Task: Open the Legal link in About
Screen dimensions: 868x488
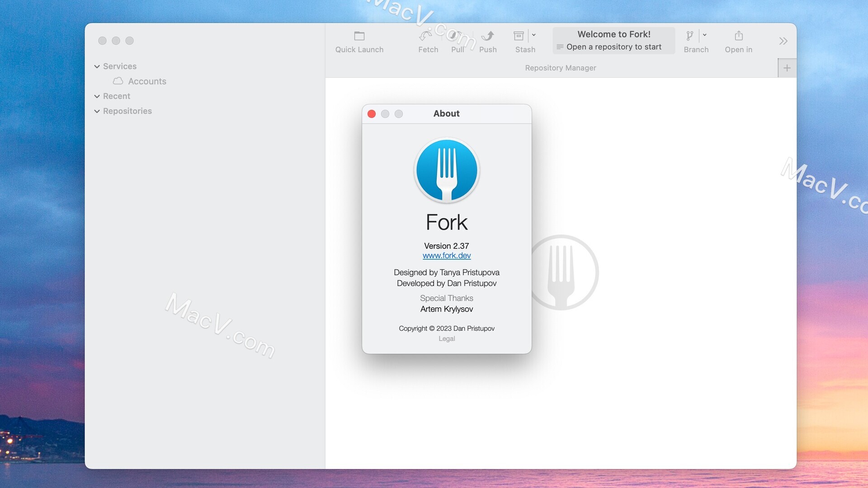Action: coord(447,339)
